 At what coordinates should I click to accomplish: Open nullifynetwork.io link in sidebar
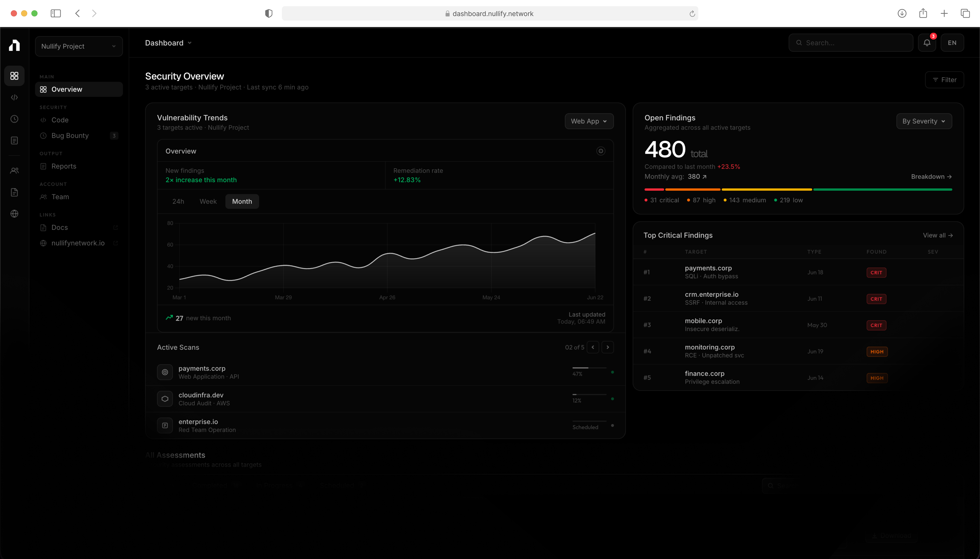coord(79,243)
